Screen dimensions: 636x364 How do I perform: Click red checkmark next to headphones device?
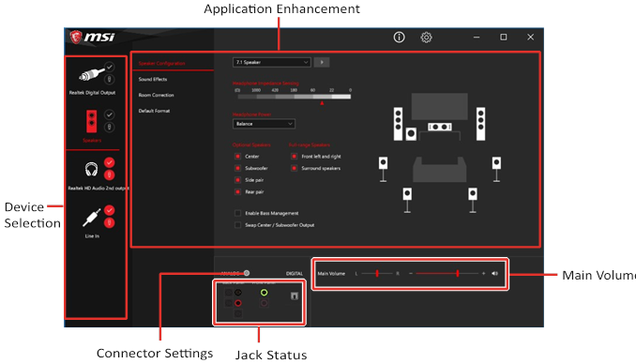pos(109,162)
